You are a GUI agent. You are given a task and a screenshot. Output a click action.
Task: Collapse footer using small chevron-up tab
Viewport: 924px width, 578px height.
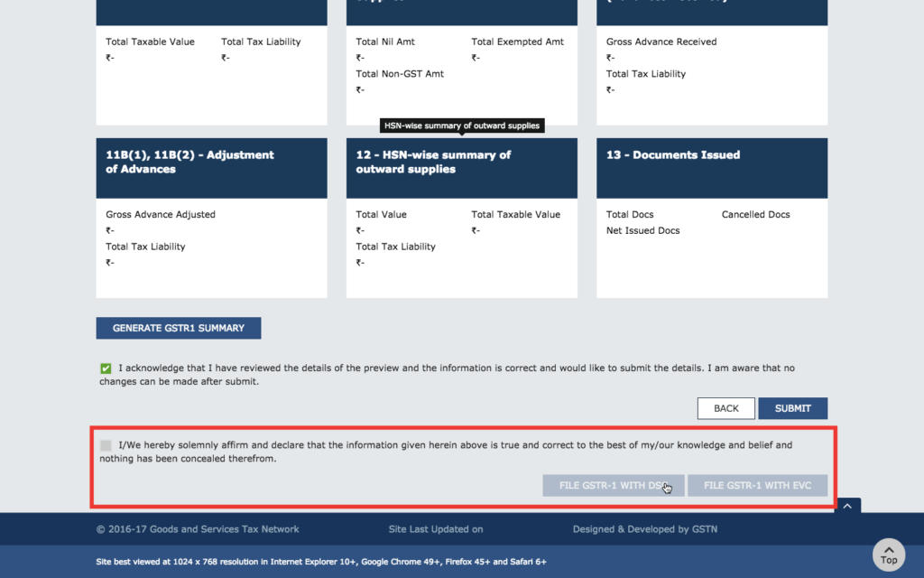pyautogui.click(x=847, y=507)
